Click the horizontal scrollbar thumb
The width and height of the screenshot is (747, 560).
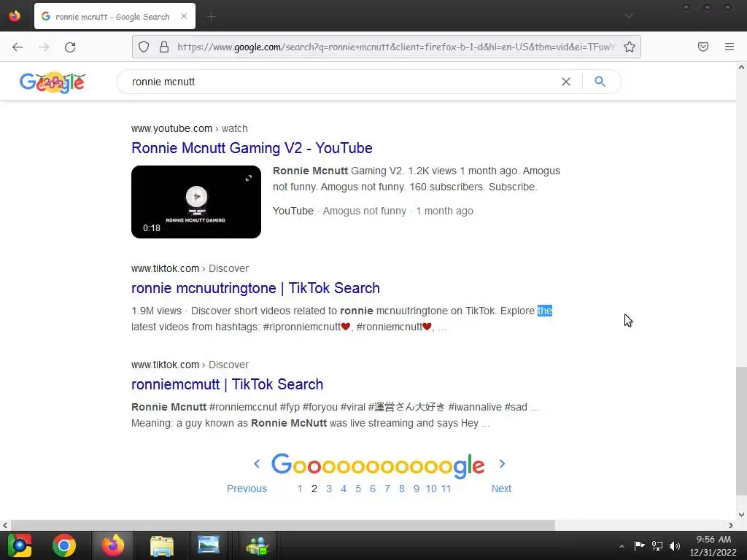(283, 525)
